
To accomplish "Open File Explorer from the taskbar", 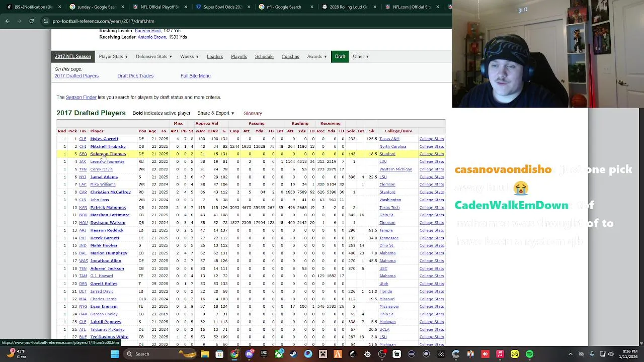I will click(x=205, y=354).
